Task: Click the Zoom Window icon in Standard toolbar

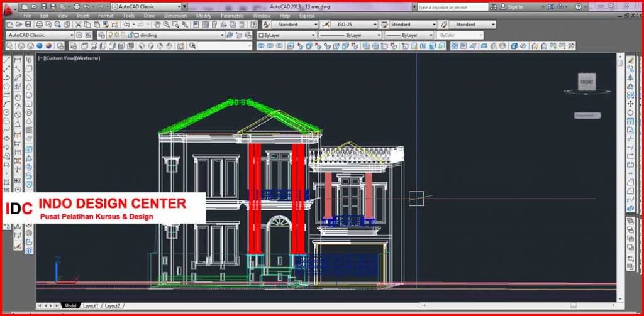Action: tap(175, 25)
